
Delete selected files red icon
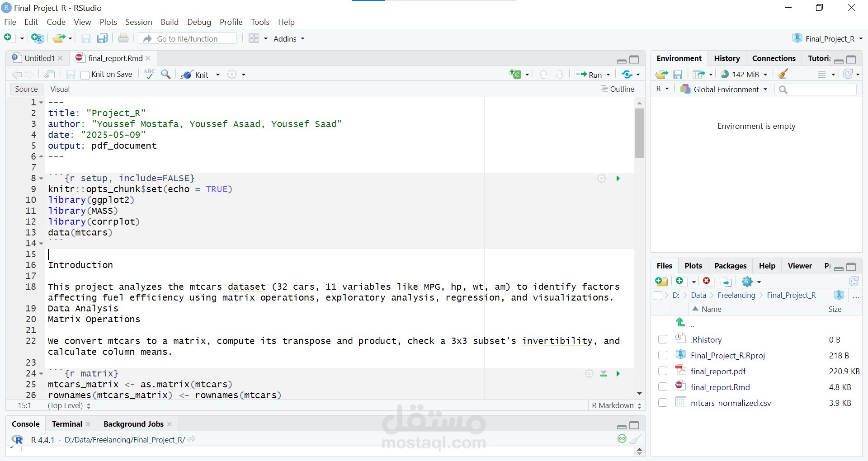[707, 281]
